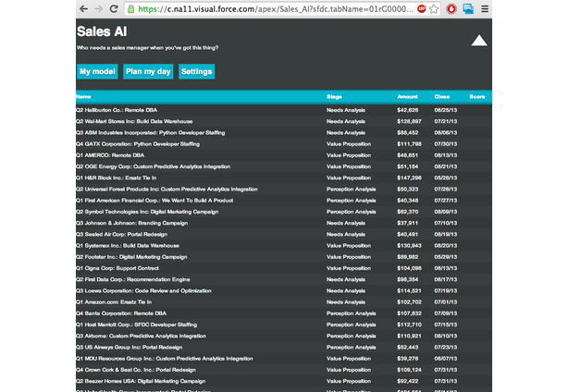This screenshot has height=392, width=569.
Task: Select Q2 Universal Forest Products opportunity
Action: coord(284,189)
